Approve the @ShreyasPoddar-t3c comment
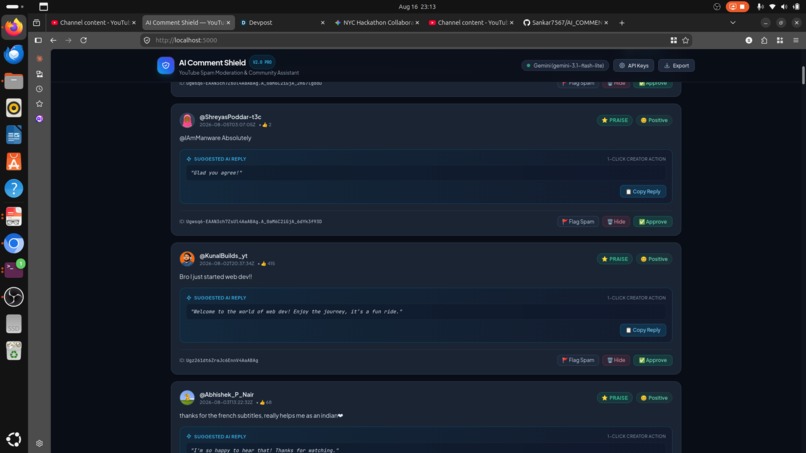The image size is (806, 453). [x=652, y=222]
